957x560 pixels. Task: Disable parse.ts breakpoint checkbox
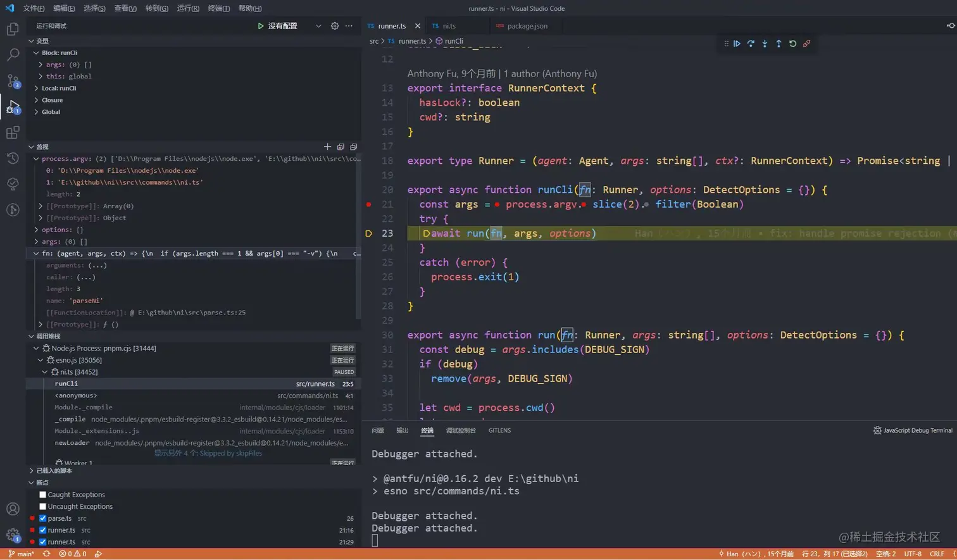click(x=42, y=518)
